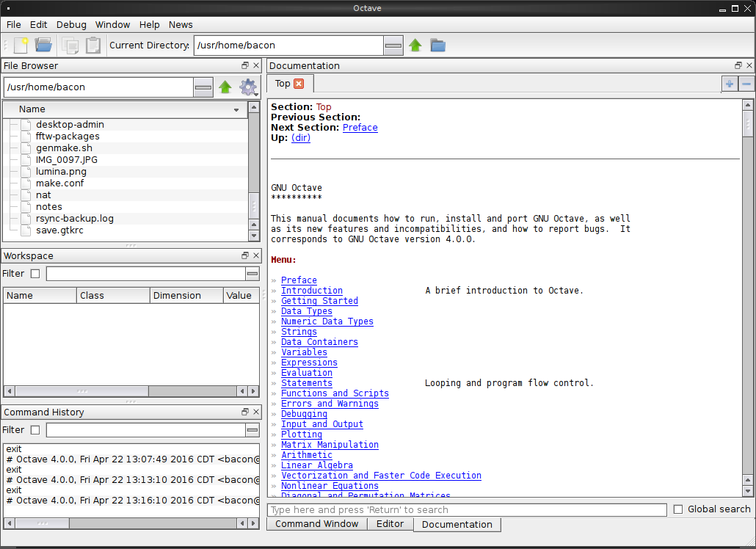Open the Edit menu
The image size is (756, 549).
coord(39,24)
